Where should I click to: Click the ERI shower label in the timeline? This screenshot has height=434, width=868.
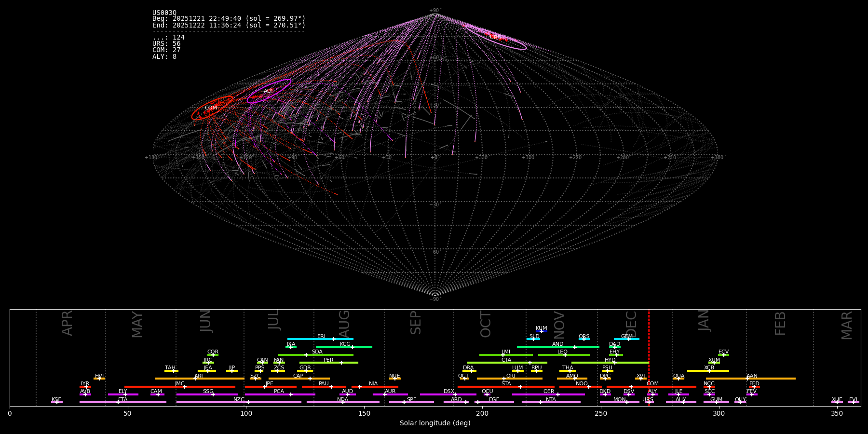coord(321,337)
